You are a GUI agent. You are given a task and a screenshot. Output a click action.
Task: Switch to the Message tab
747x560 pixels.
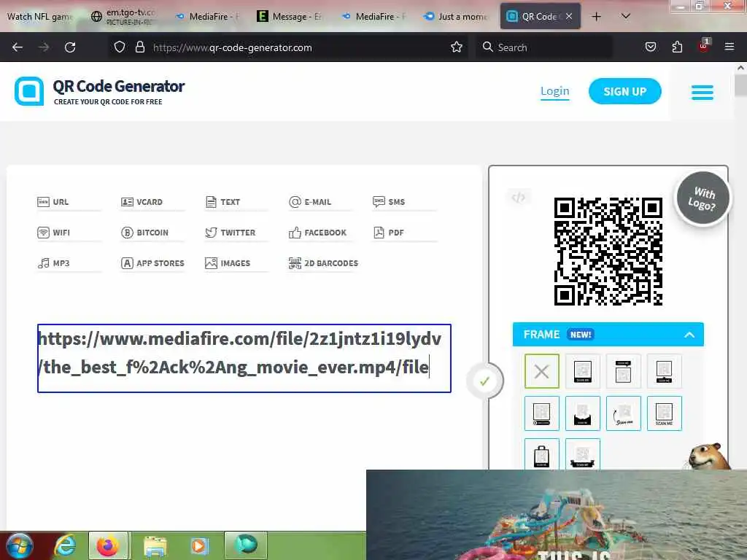(290, 17)
